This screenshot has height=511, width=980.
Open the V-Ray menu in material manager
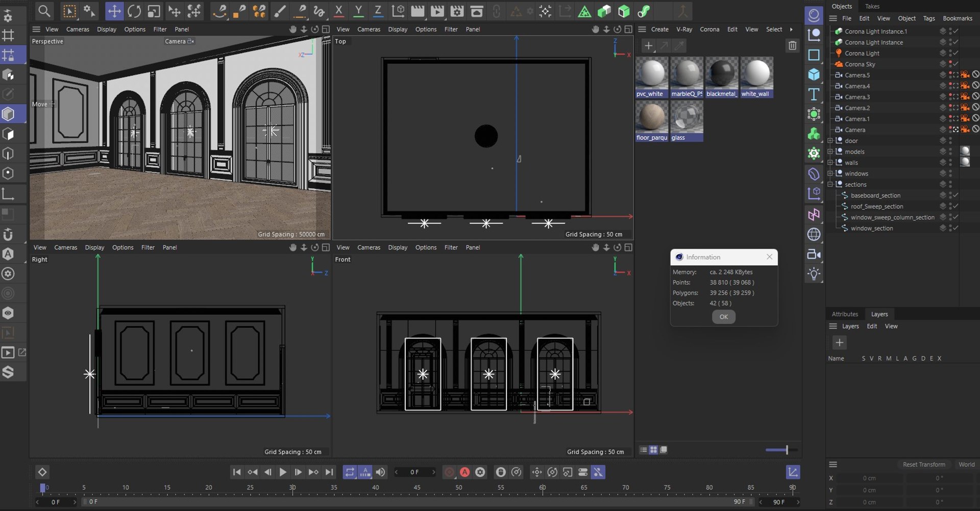pos(684,30)
